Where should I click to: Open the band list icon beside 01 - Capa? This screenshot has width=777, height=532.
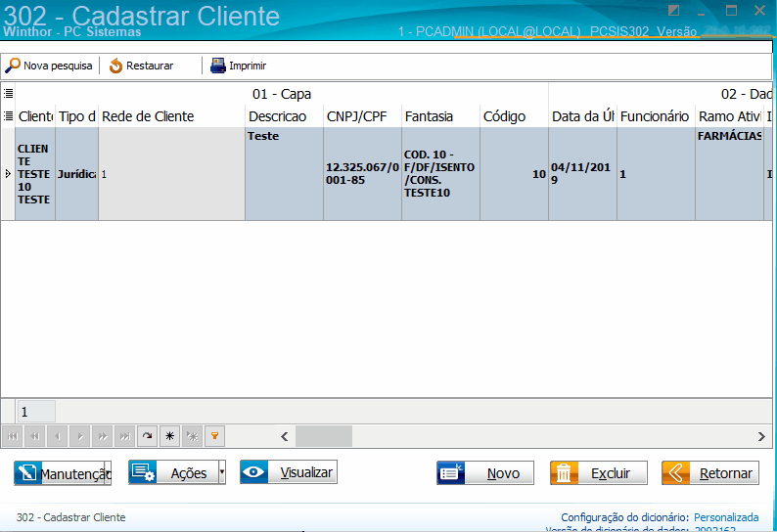tap(9, 93)
